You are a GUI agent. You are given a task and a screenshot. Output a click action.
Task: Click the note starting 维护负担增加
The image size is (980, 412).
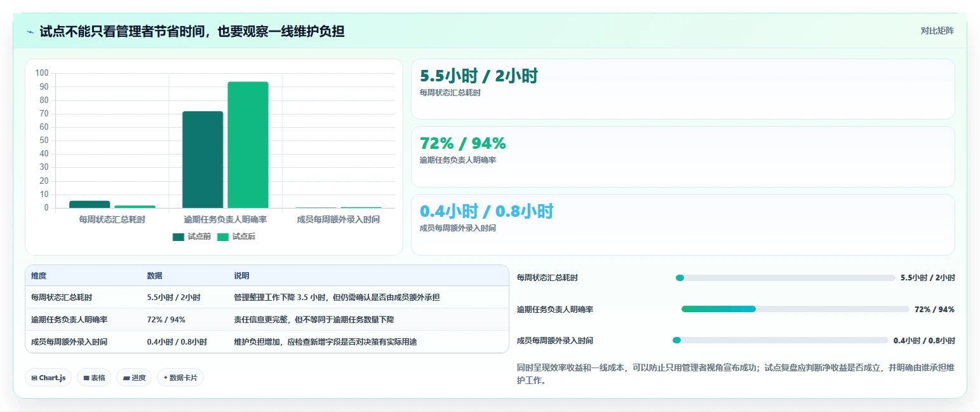[326, 342]
